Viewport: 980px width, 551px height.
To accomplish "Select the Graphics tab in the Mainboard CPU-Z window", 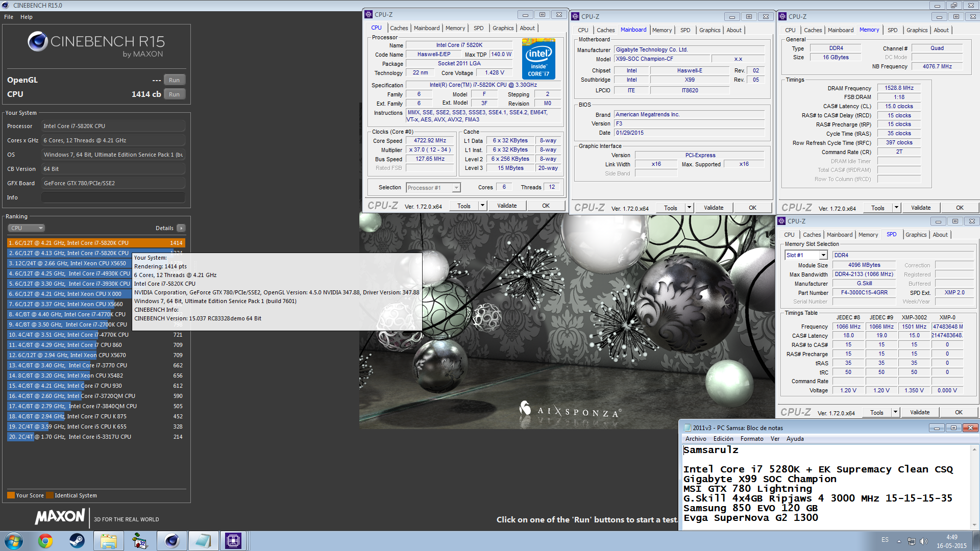I will (x=709, y=30).
